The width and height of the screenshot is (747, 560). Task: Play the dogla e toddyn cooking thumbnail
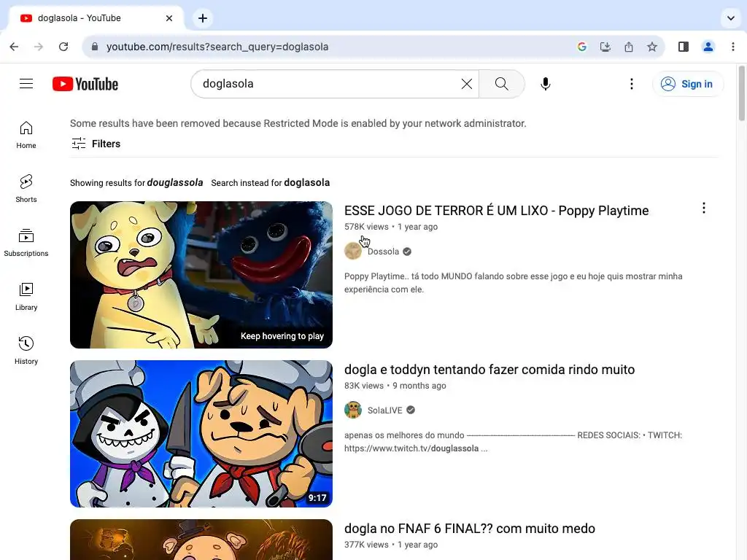pos(201,434)
